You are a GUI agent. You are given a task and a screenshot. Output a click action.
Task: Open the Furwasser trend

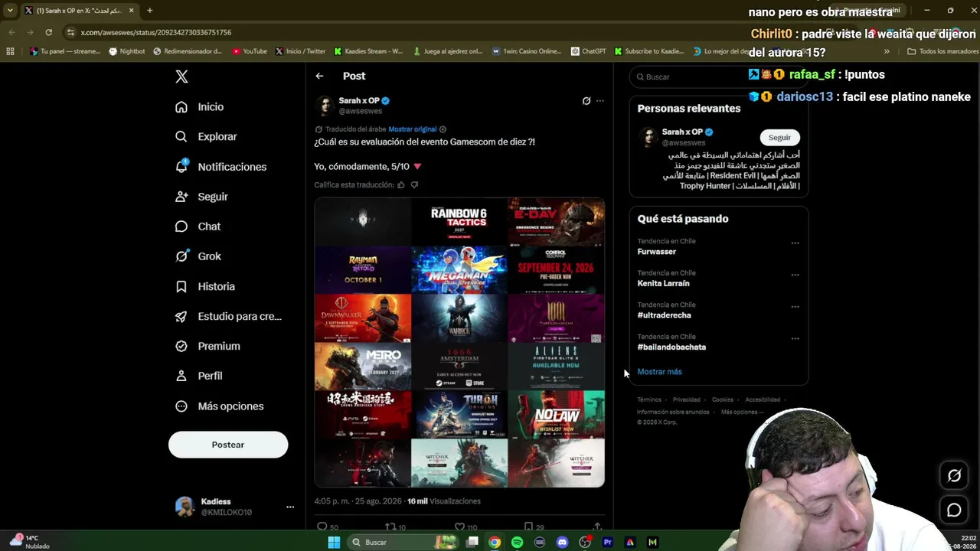click(657, 252)
